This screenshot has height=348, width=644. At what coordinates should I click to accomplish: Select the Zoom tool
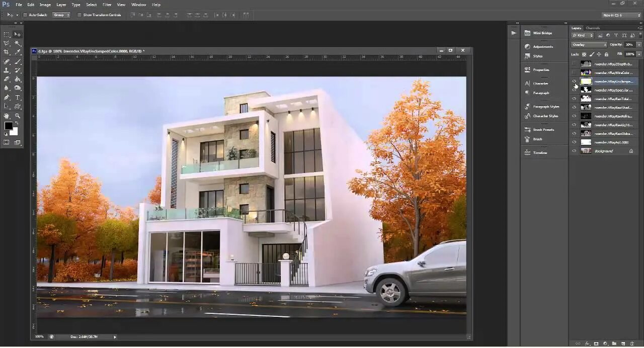coord(17,115)
